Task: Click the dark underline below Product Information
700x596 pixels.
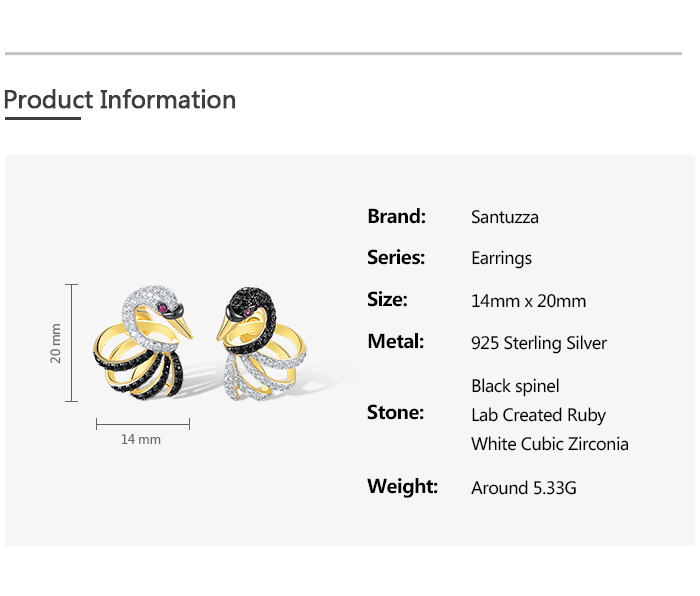Action: (x=42, y=118)
